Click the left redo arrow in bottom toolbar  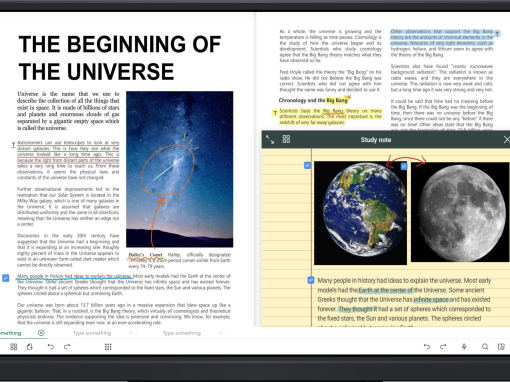[x=67, y=347]
